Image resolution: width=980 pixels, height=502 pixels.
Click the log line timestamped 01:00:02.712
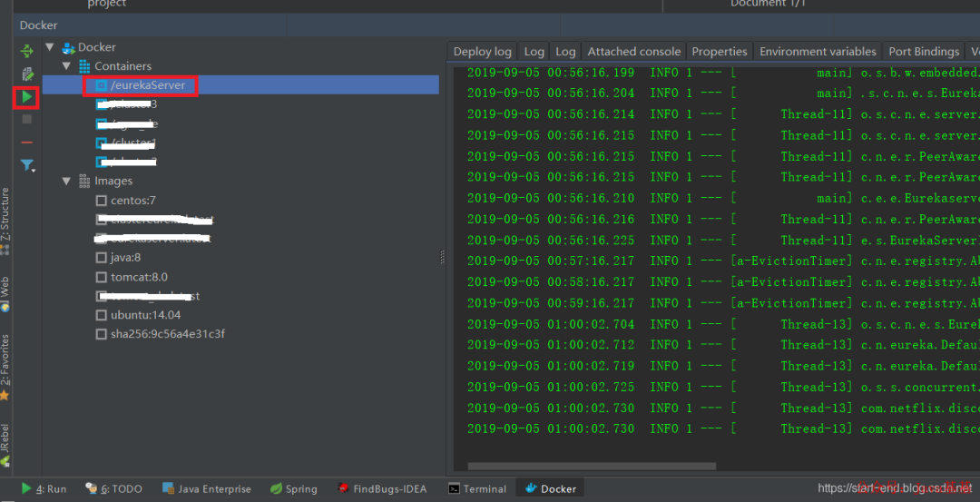[x=723, y=344]
